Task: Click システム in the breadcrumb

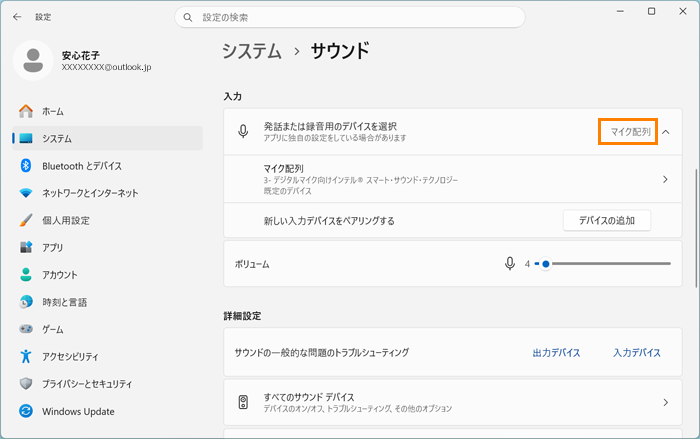Action: pyautogui.click(x=252, y=51)
